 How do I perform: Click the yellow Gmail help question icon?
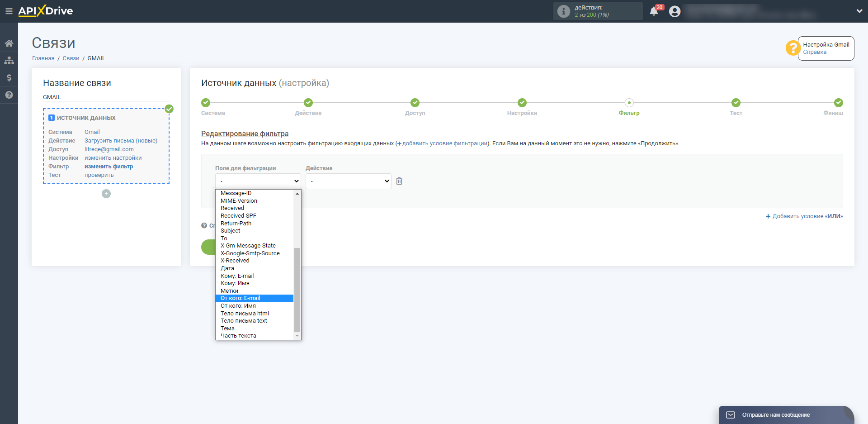pos(793,48)
